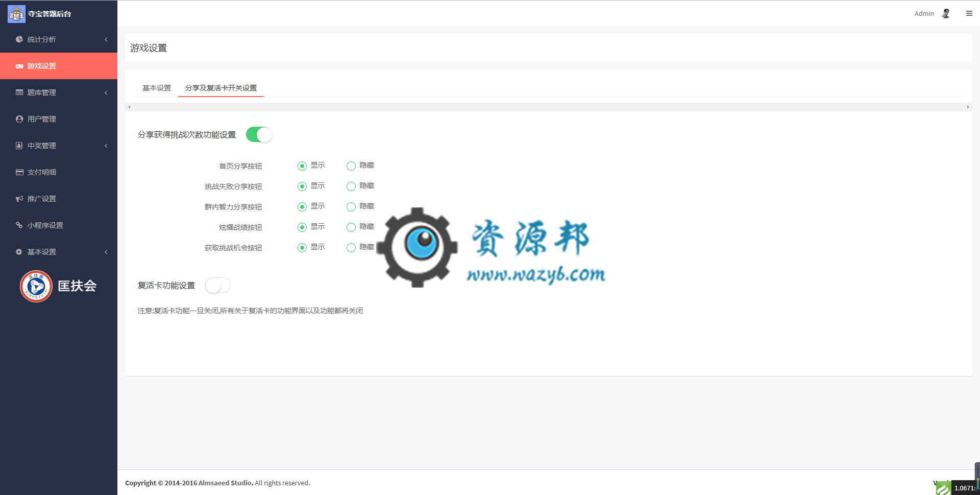The image size is (980, 495).
Task: Open 游戏设置 menu item
Action: click(x=59, y=66)
